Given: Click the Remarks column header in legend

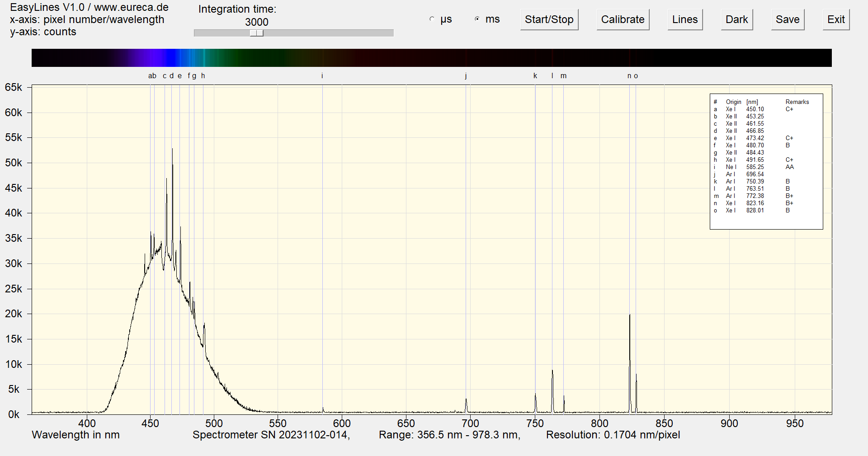Looking at the screenshot, I should (797, 102).
